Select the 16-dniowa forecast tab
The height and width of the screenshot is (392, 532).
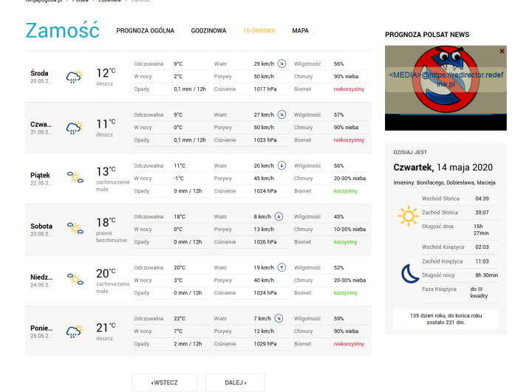click(x=259, y=31)
